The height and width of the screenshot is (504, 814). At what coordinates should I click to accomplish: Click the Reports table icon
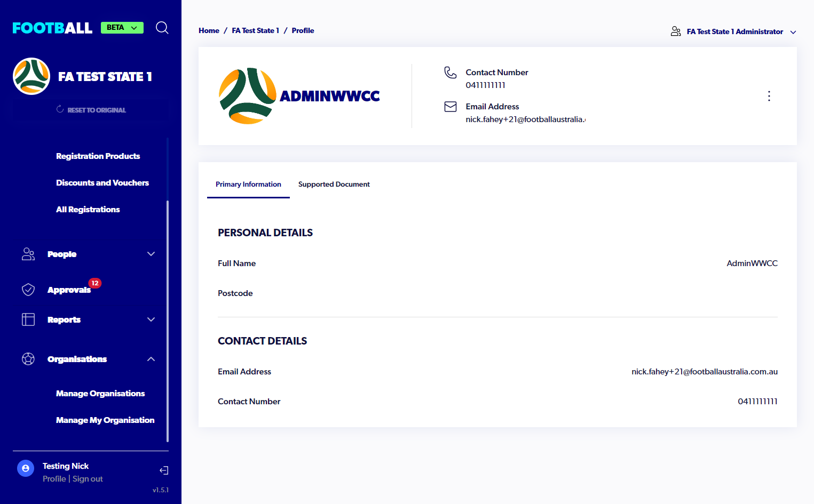pyautogui.click(x=28, y=319)
